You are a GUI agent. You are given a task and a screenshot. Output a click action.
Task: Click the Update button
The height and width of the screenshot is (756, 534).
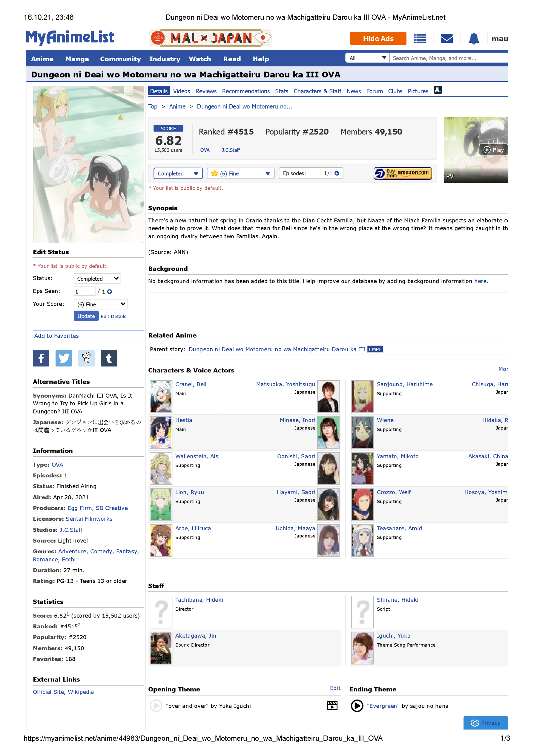click(86, 316)
